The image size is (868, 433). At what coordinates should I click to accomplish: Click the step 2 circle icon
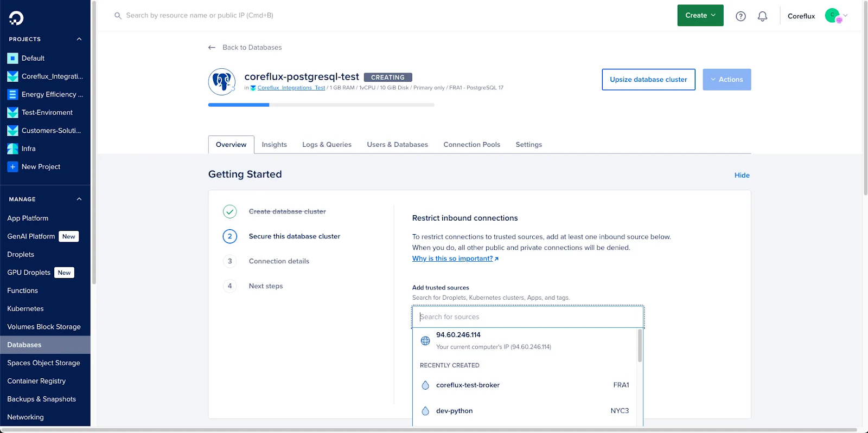coord(230,236)
